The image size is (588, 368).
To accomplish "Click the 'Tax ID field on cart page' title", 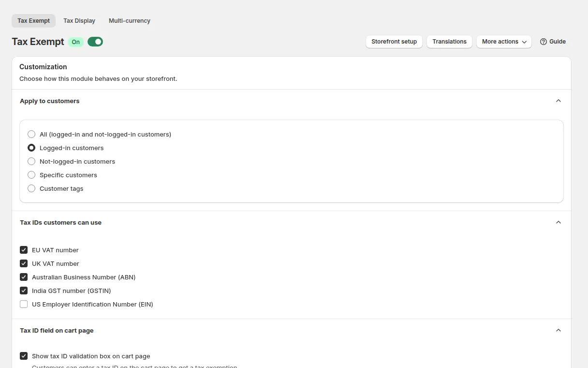I will coord(57,330).
